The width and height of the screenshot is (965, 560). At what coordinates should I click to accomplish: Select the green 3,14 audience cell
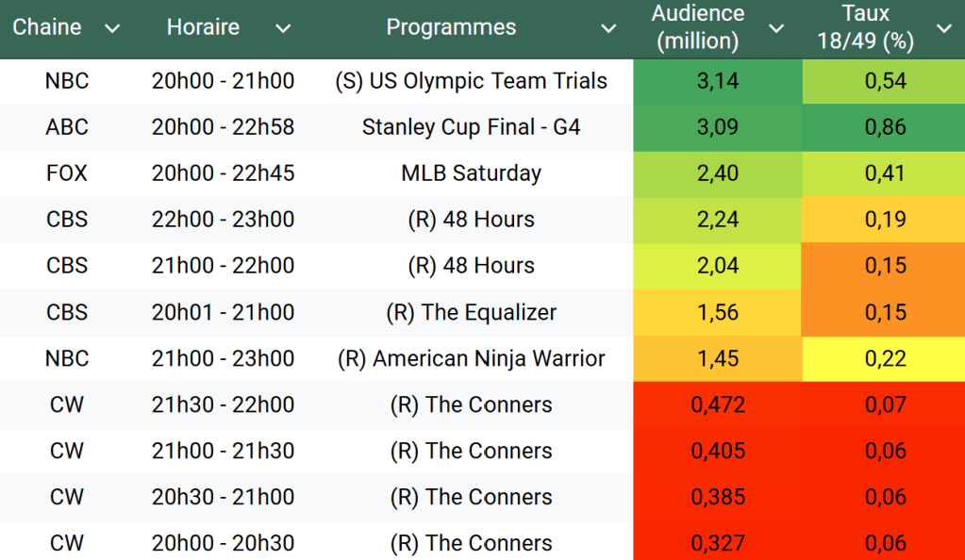[717, 81]
